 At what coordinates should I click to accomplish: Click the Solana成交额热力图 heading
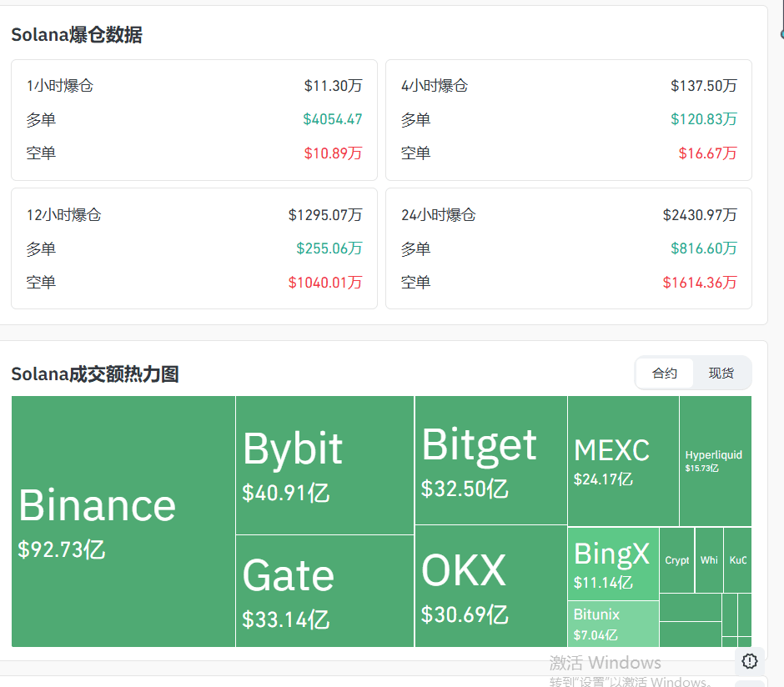[x=95, y=374]
